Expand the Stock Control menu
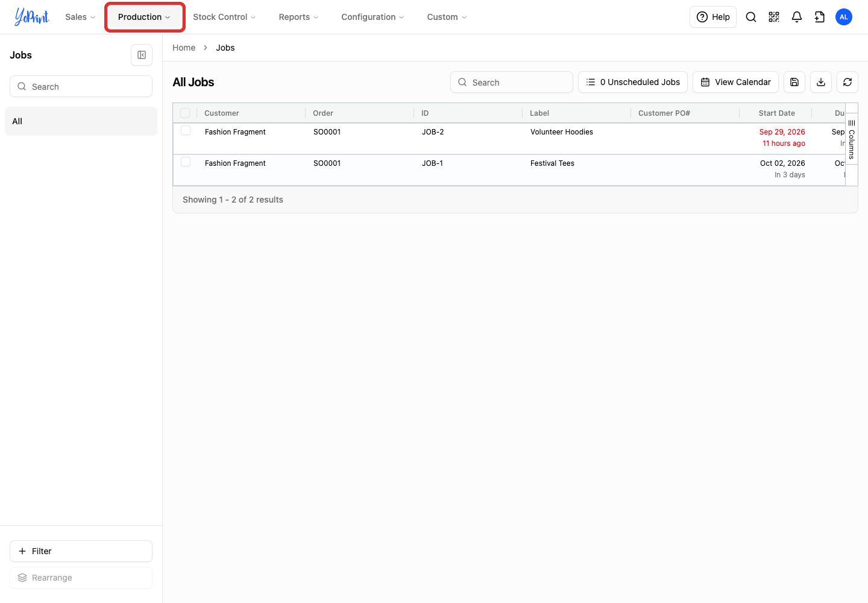 click(224, 17)
